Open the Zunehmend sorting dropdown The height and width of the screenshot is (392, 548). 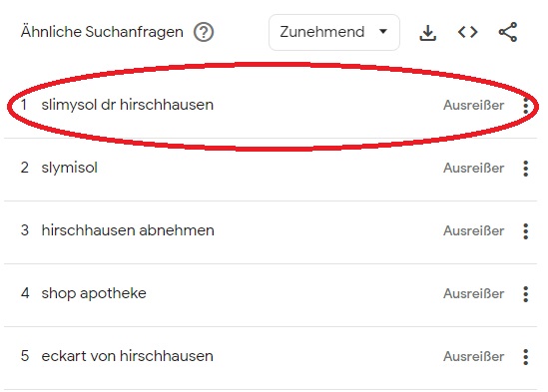click(x=334, y=32)
